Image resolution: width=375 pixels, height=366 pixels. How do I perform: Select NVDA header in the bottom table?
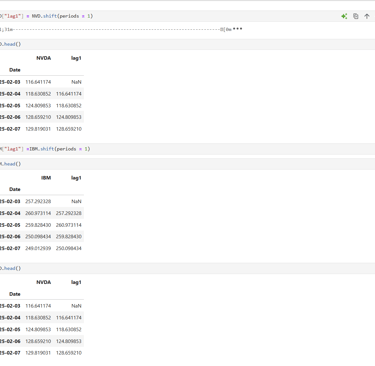[x=44, y=282]
